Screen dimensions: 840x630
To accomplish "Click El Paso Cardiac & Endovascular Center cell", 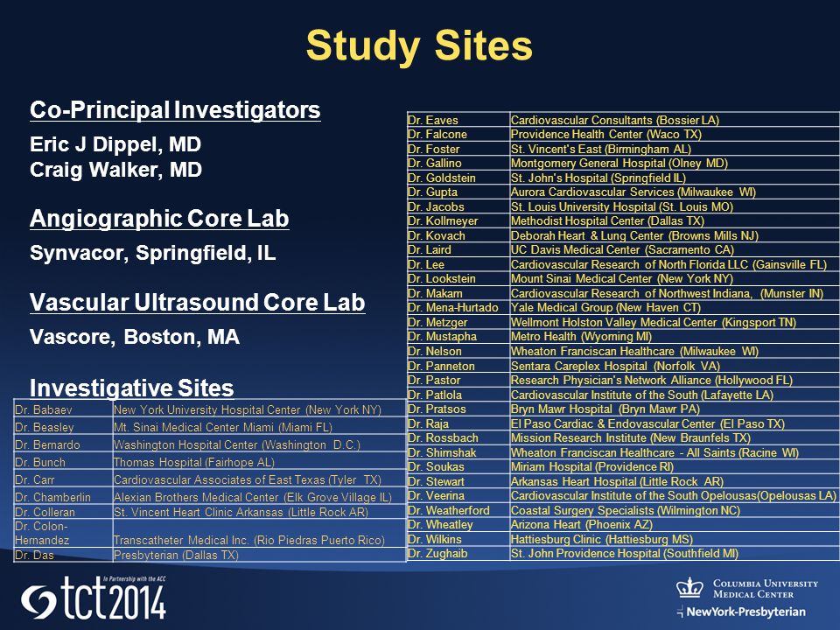I will (675, 423).
